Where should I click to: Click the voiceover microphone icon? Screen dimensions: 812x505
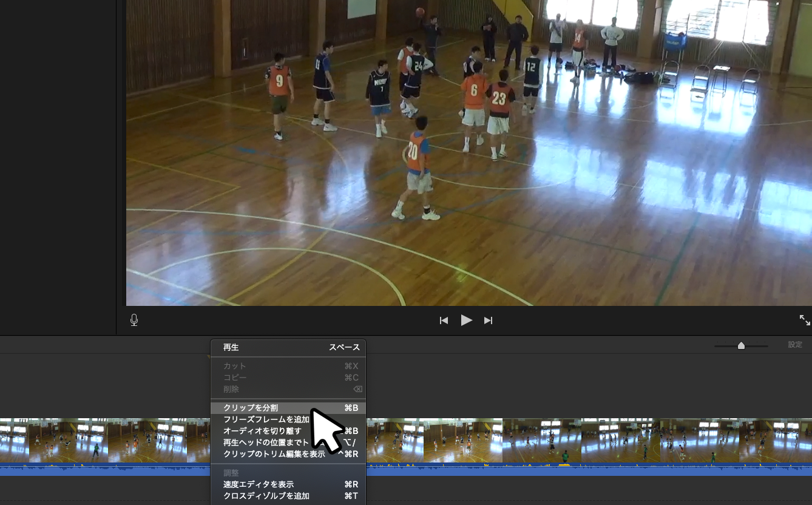[134, 320]
